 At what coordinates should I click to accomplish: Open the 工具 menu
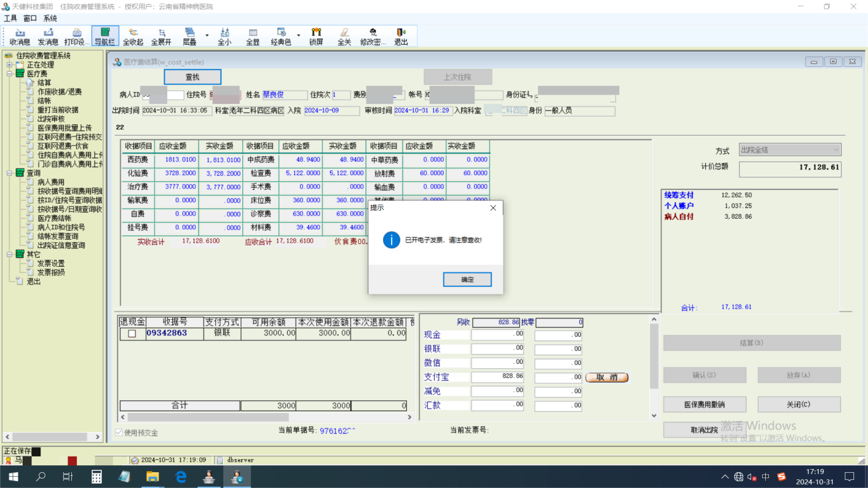click(x=11, y=18)
